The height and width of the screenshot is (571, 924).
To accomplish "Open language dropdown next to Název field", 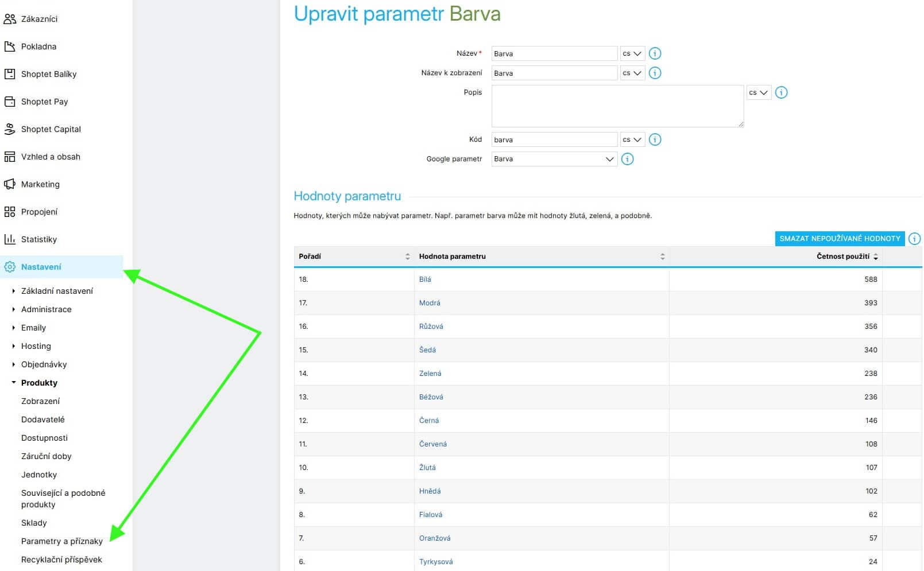I will 632,53.
